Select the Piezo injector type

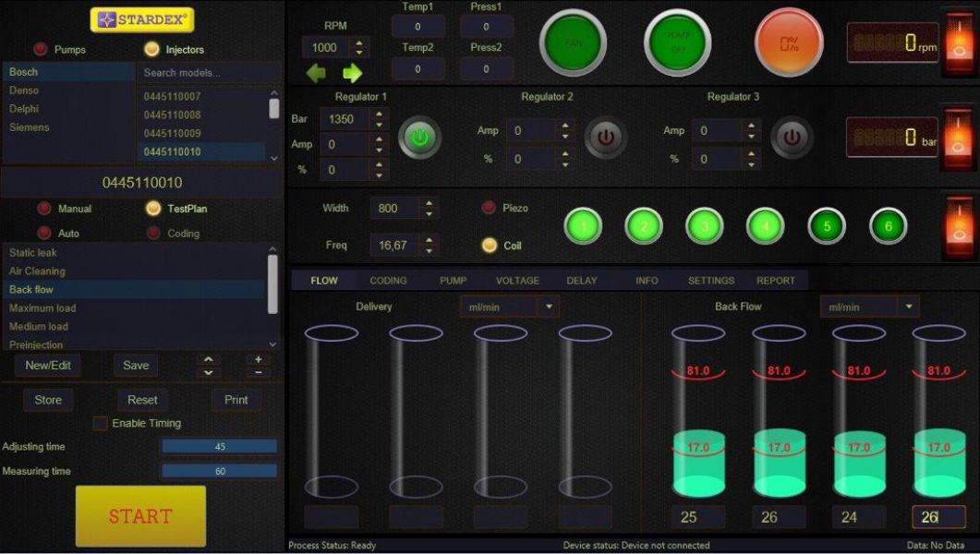click(x=489, y=209)
